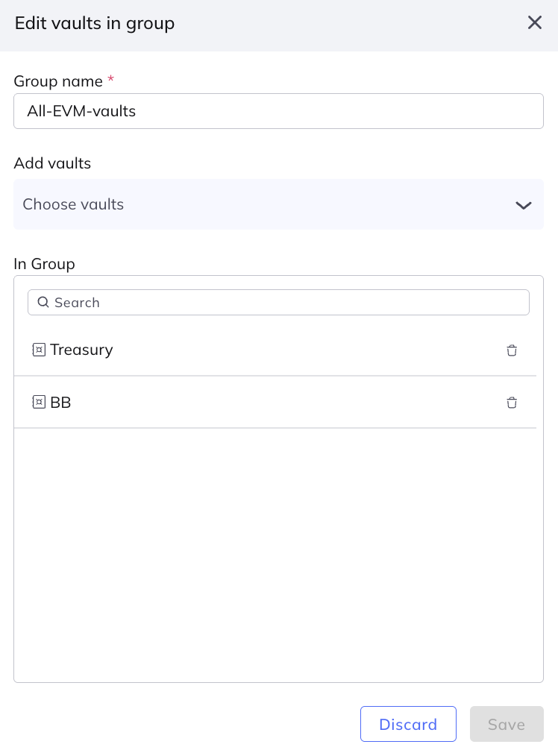Click the Add vaults label
This screenshot has width=558, height=756.
coord(52,163)
